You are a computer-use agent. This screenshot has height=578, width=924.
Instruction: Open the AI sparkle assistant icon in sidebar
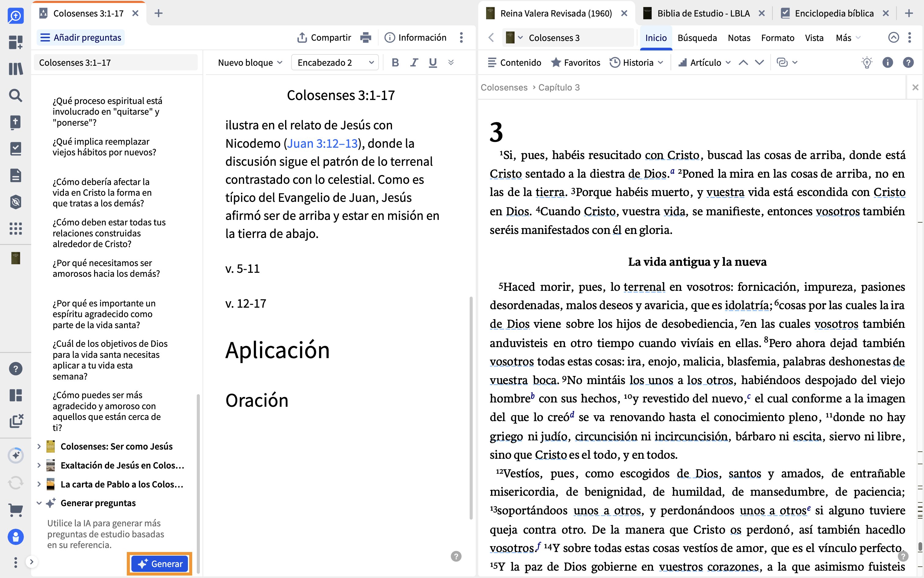click(x=16, y=455)
